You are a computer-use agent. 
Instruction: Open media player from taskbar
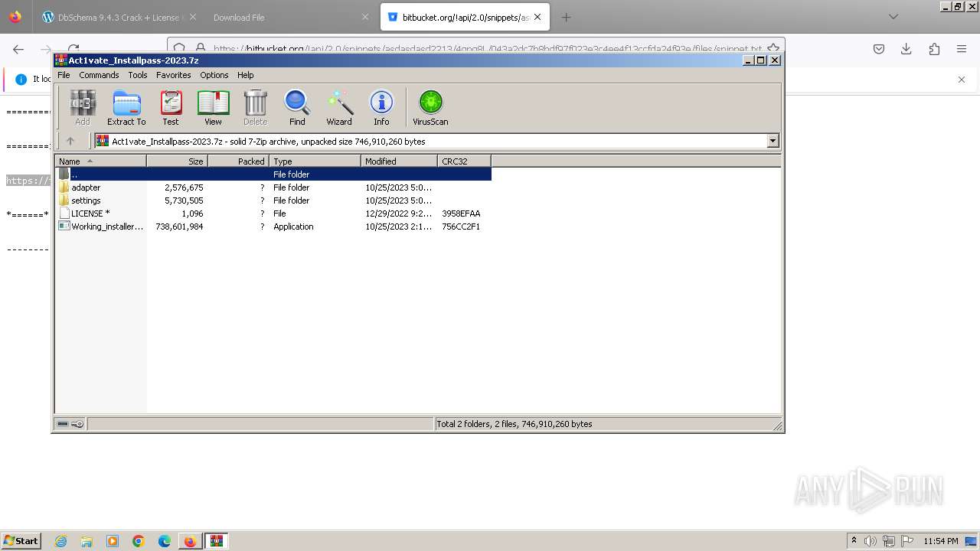click(113, 541)
